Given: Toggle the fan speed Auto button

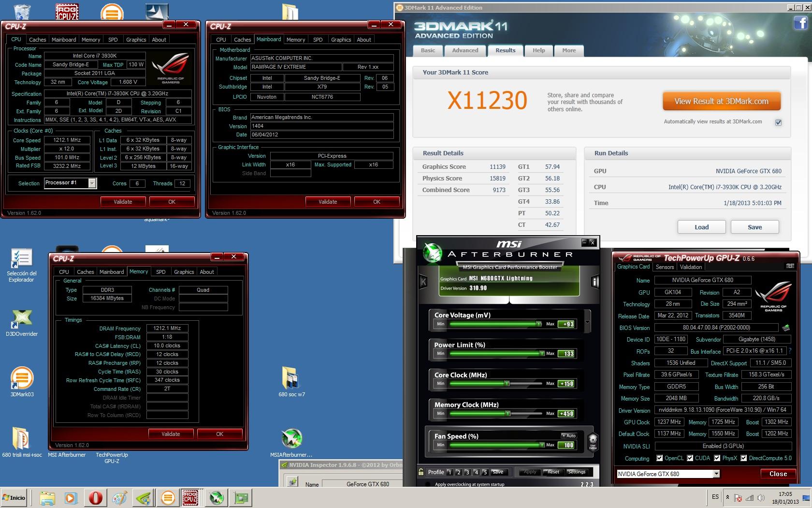Looking at the screenshot, I should [x=568, y=435].
